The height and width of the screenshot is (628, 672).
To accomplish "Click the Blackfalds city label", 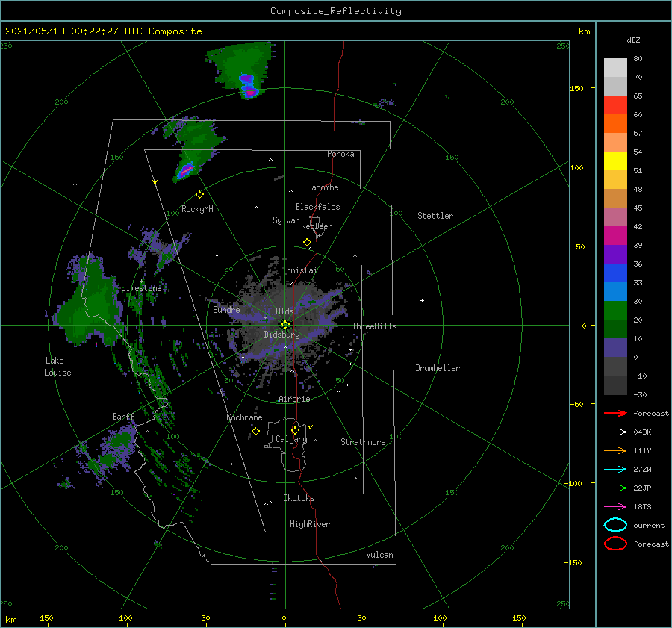I will (x=317, y=207).
